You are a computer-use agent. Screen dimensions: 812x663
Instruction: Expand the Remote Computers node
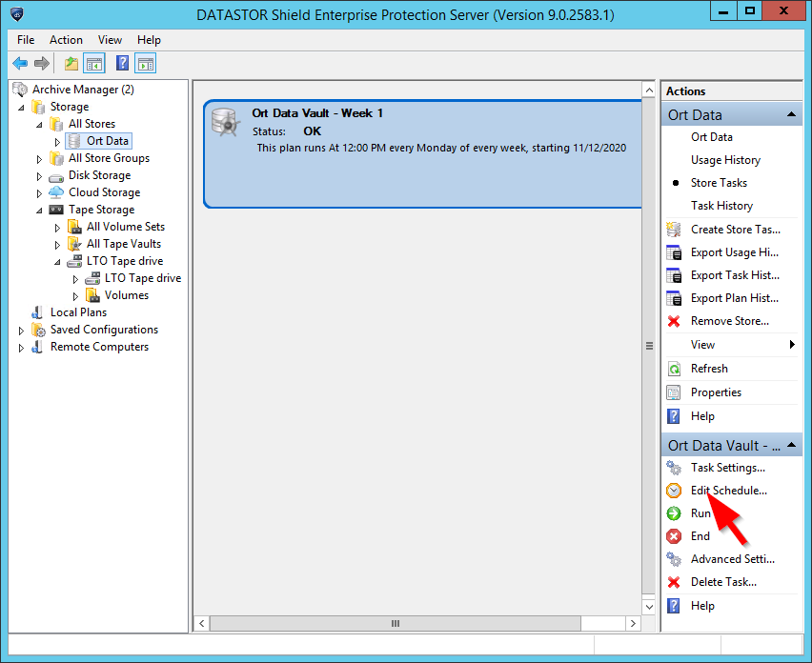(21, 348)
